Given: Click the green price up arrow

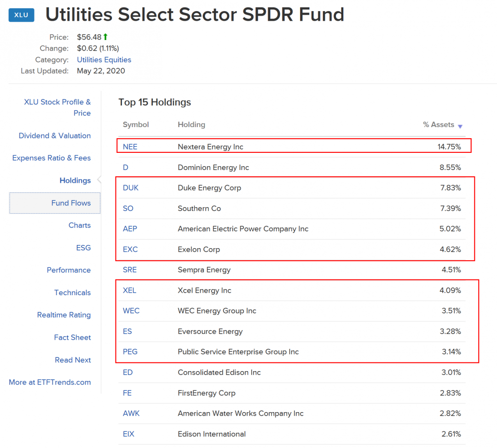Looking at the screenshot, I should point(105,37).
